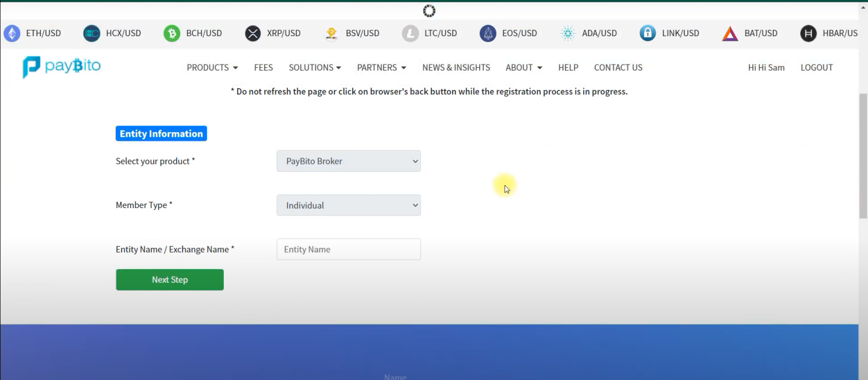The width and height of the screenshot is (868, 380).
Task: Click the Member Type label
Action: coord(144,205)
